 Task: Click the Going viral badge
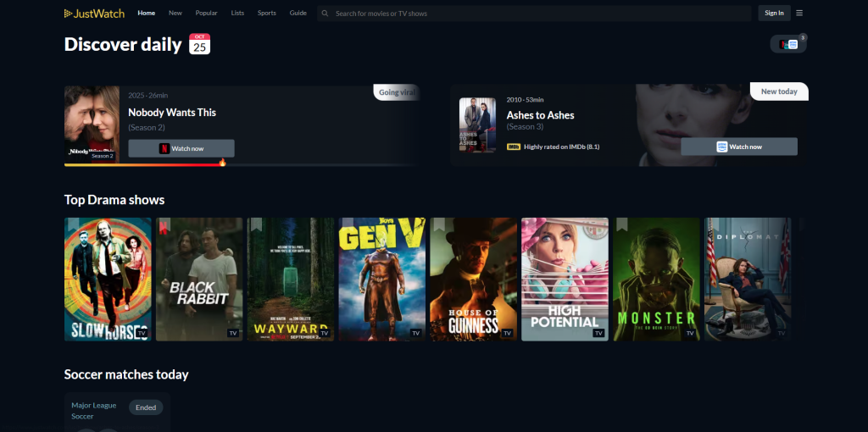pyautogui.click(x=397, y=92)
